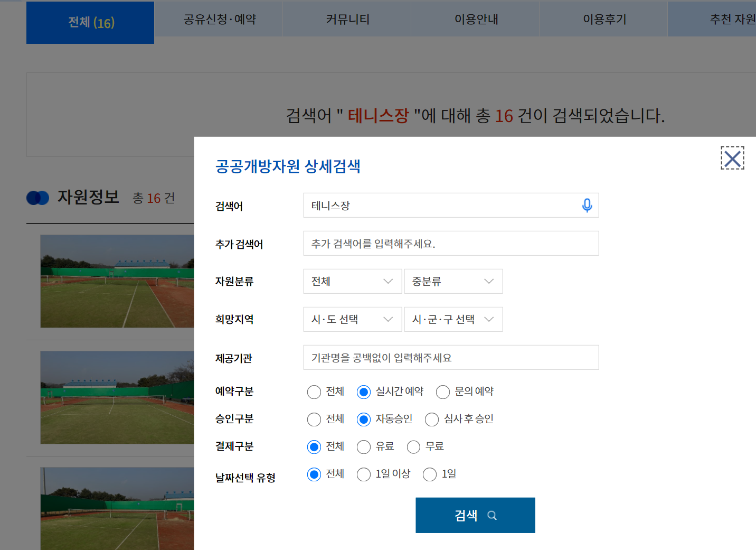The image size is (756, 550).
Task: Select 심사 후 승인 radio button
Action: 432,420
